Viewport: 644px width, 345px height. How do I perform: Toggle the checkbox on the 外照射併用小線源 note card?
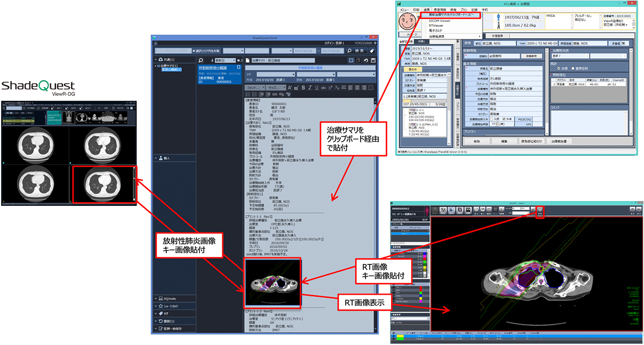point(239,68)
